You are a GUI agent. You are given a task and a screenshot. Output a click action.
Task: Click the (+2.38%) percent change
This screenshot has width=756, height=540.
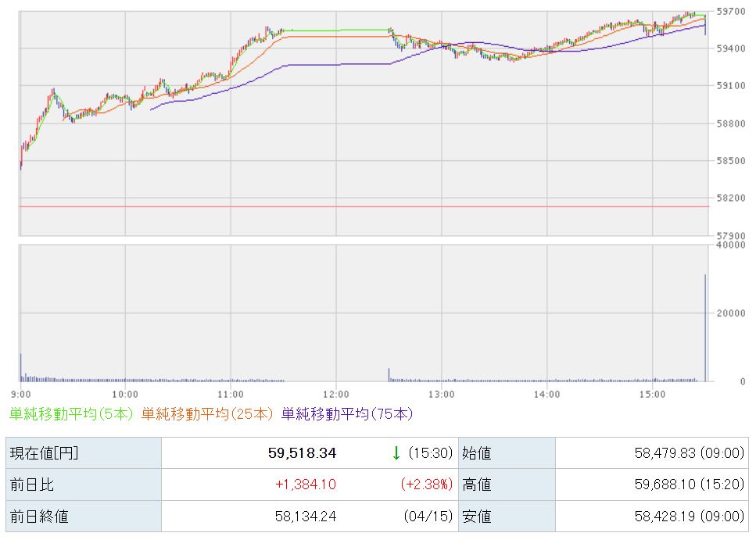426,485
